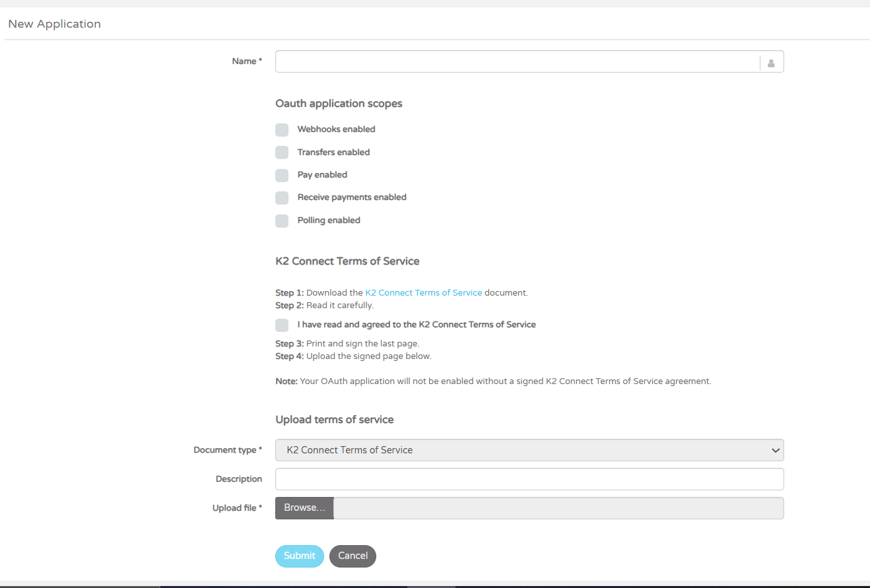Expand the terms of service document type menu
Viewport: 870px width, 588px height.
(x=528, y=450)
